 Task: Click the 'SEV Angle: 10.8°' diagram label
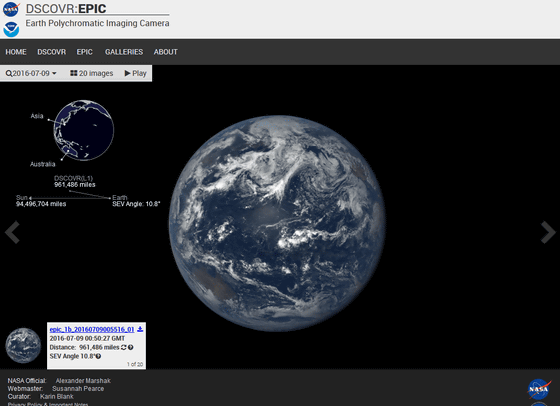[x=136, y=204]
